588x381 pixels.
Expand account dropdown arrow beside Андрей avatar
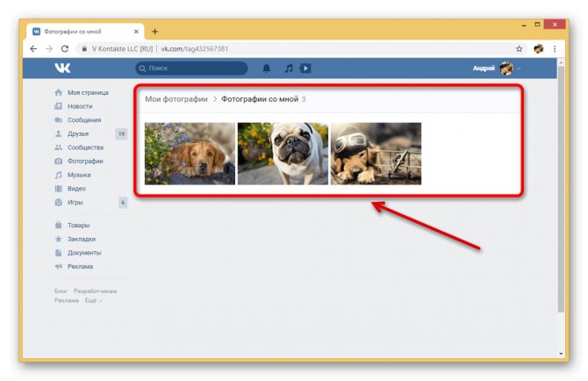(x=519, y=68)
